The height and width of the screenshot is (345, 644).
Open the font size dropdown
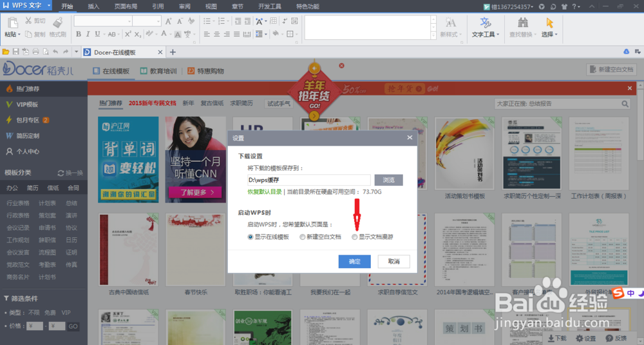(x=158, y=21)
